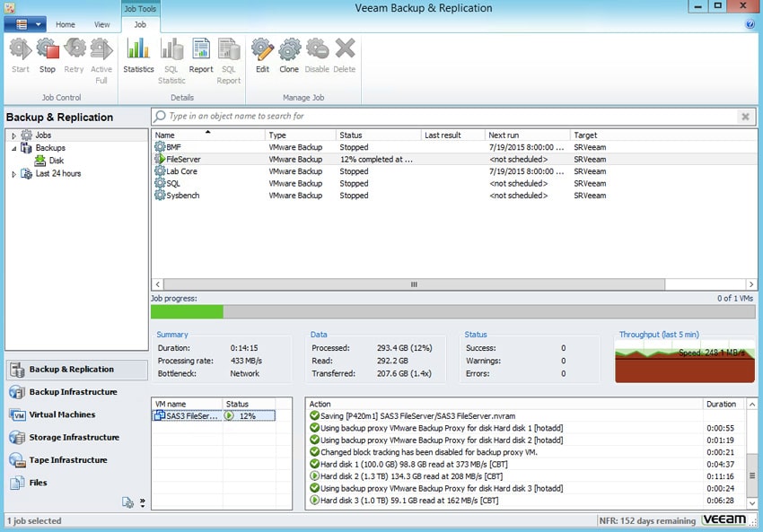The width and height of the screenshot is (763, 532).
Task: Sort jobs by Last result column
Action: [x=452, y=135]
